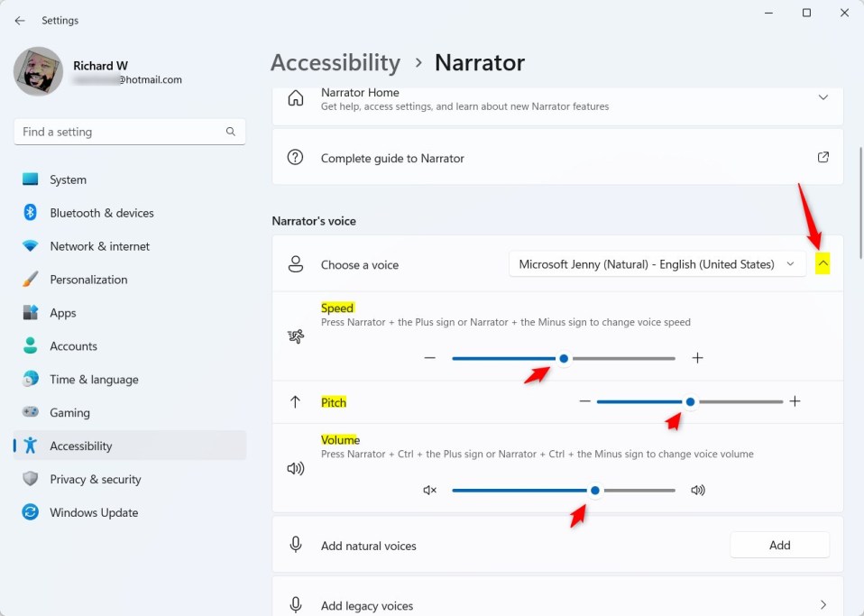
Task: Click the speed plus icon
Action: (697, 358)
